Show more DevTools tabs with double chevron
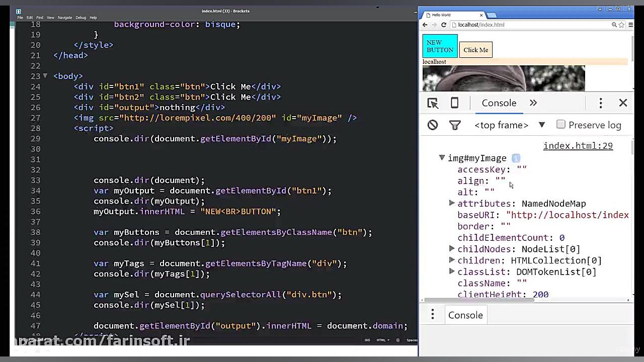644x362 pixels. [533, 103]
